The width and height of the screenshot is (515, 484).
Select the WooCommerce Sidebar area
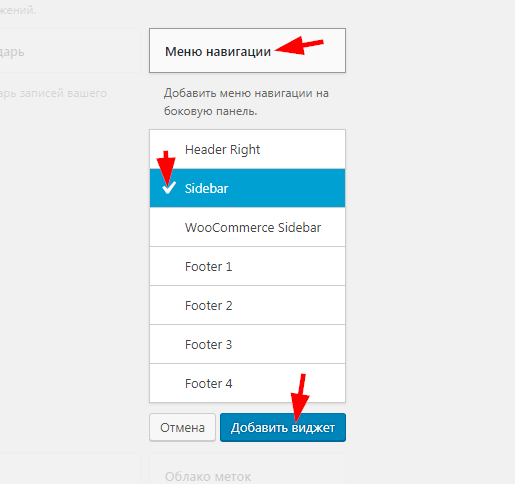click(247, 227)
